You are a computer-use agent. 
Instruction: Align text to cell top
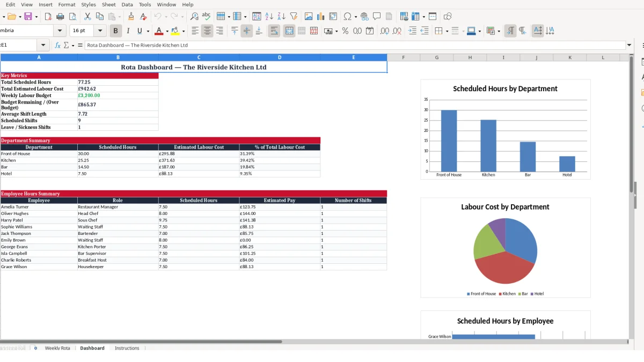(x=235, y=31)
